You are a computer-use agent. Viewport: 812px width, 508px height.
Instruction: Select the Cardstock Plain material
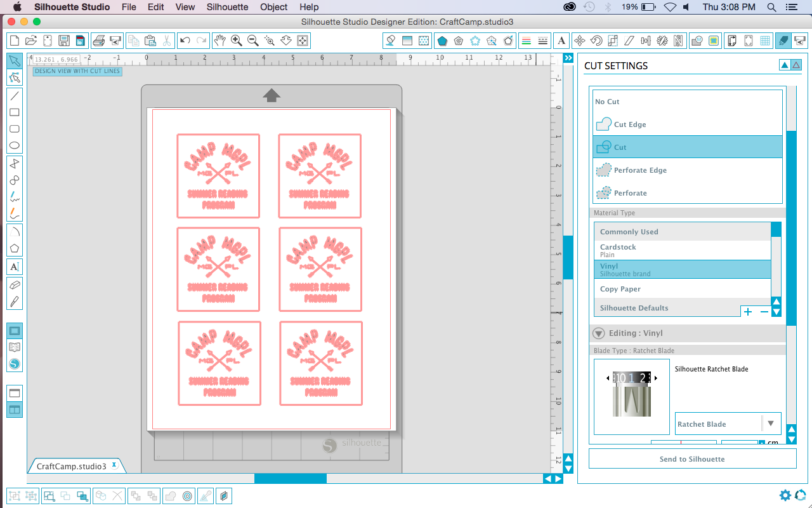(x=683, y=250)
